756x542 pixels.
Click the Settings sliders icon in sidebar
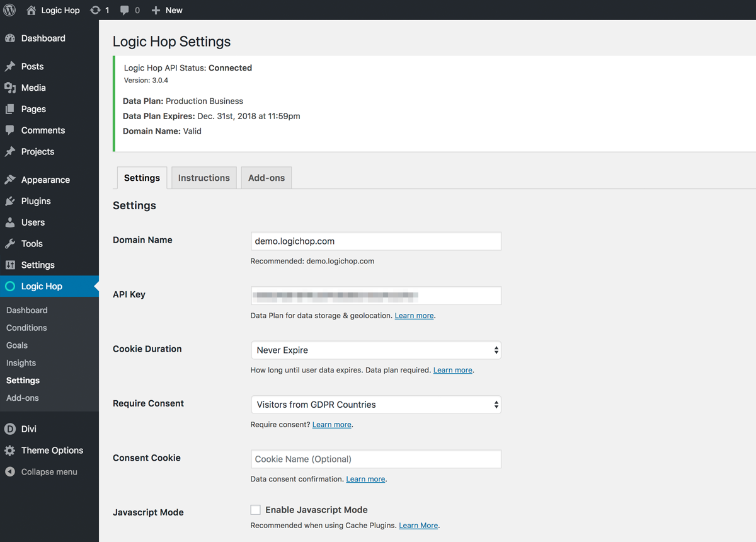(10, 265)
